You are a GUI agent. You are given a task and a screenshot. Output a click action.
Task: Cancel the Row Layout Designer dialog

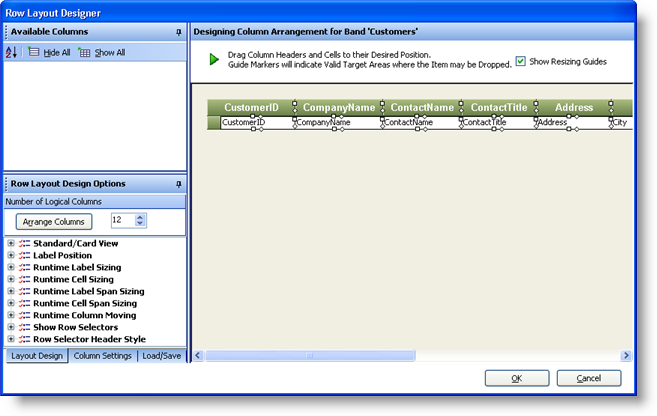pos(589,379)
